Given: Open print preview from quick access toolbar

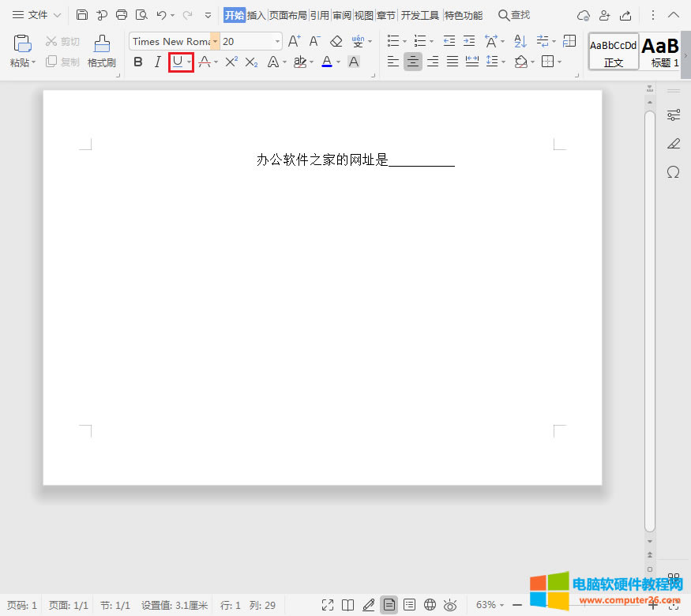Looking at the screenshot, I should tap(142, 14).
